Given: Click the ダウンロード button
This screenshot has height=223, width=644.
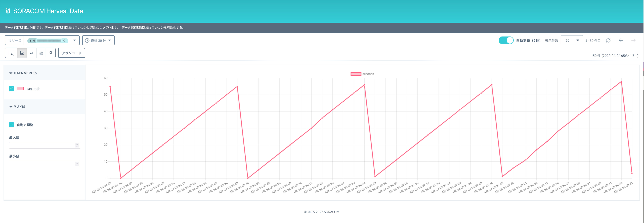Looking at the screenshot, I should (72, 53).
